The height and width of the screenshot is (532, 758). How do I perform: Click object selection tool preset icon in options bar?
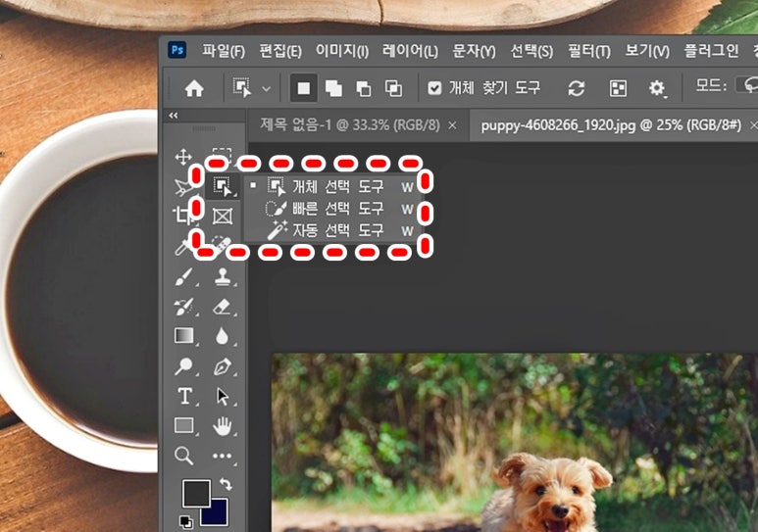242,88
